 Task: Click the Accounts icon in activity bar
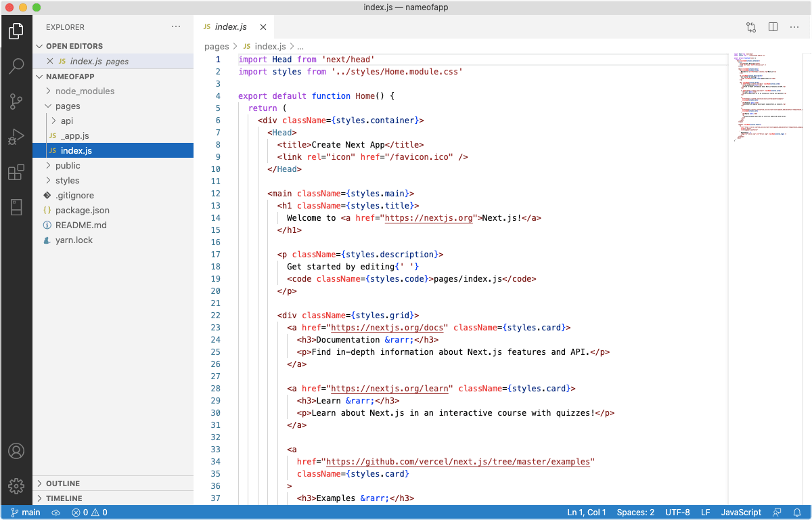[16, 451]
